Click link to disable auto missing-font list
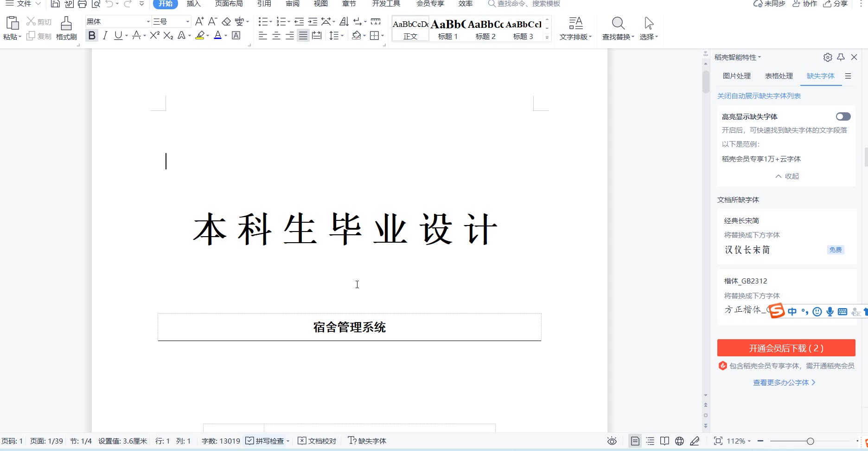The height and width of the screenshot is (451, 868). 759,96
